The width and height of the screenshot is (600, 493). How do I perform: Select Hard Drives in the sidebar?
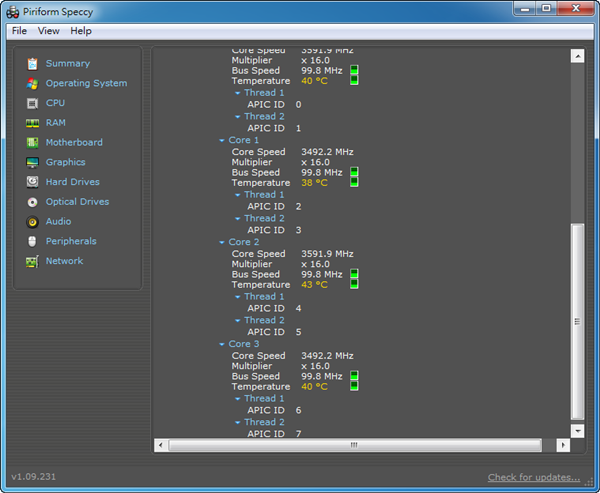[x=73, y=182]
